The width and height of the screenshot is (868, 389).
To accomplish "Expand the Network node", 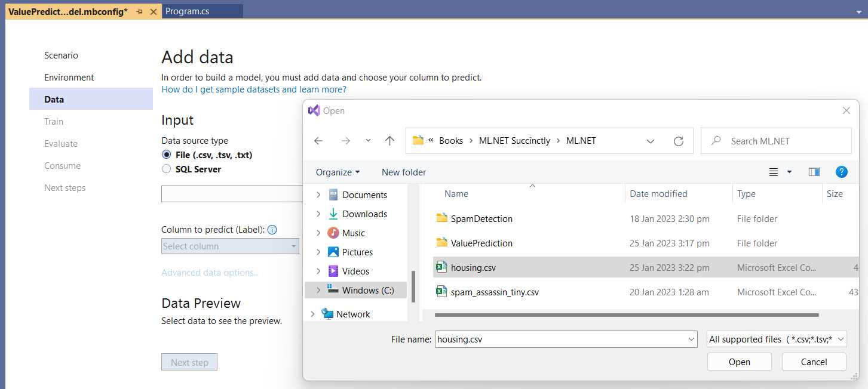I will (312, 314).
